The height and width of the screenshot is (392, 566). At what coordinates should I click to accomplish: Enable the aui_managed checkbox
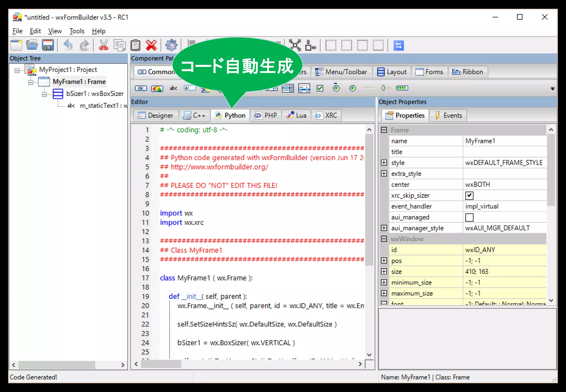click(469, 218)
